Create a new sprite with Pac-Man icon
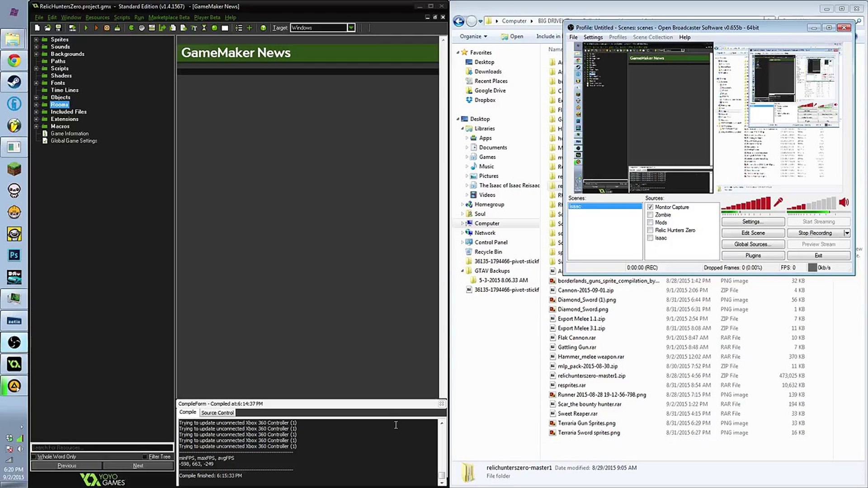The width and height of the screenshot is (868, 488). point(131,28)
